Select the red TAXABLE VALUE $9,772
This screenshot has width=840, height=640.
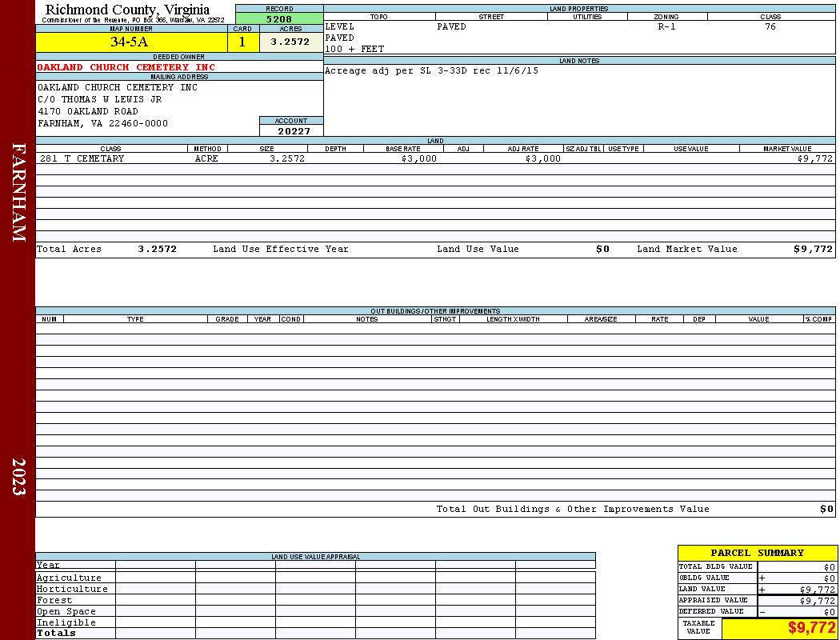[x=811, y=627]
